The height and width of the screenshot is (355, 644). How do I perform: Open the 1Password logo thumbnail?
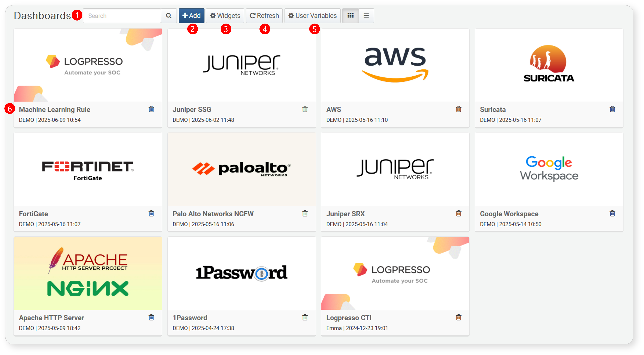(241, 274)
